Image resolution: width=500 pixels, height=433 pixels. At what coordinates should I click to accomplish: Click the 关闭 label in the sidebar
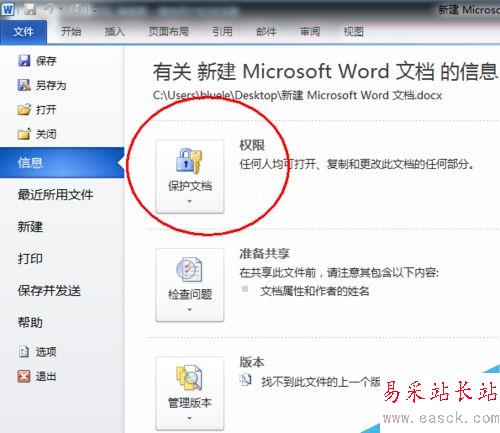tap(46, 134)
